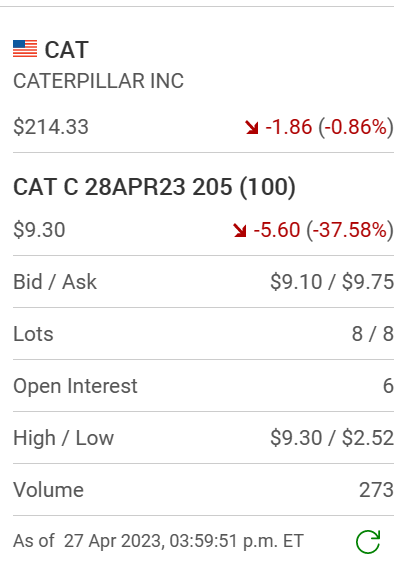Click the Volume value 273
The width and height of the screenshot is (397, 568).
click(376, 490)
